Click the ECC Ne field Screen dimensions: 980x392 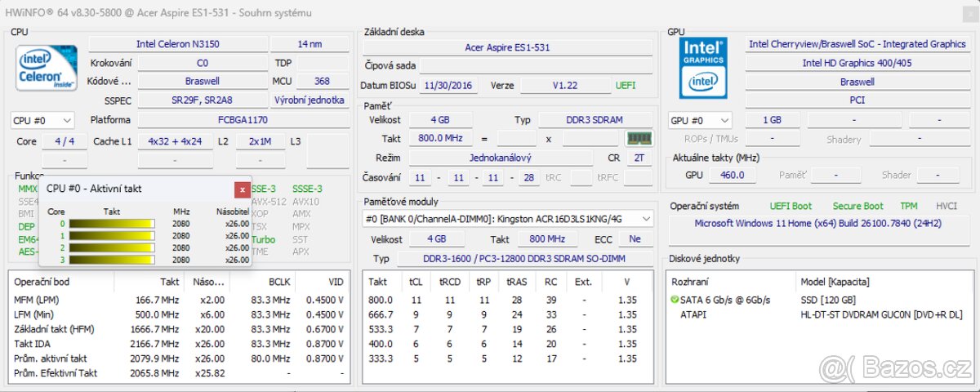tap(635, 239)
